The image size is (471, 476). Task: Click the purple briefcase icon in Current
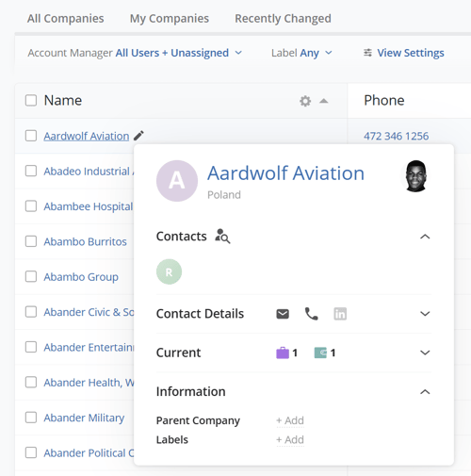coord(283,353)
